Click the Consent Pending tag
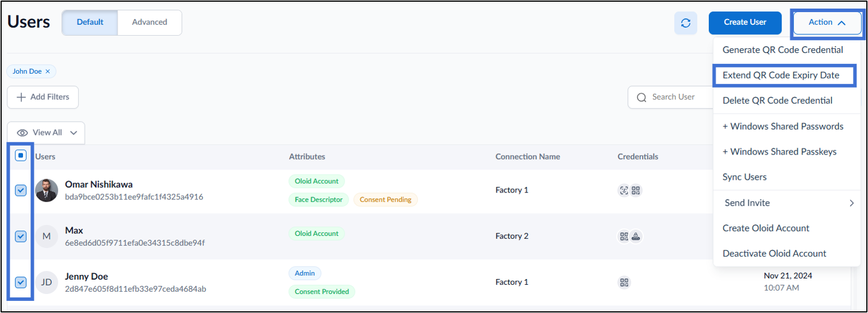Screen dimensions: 868x313 tap(386, 199)
